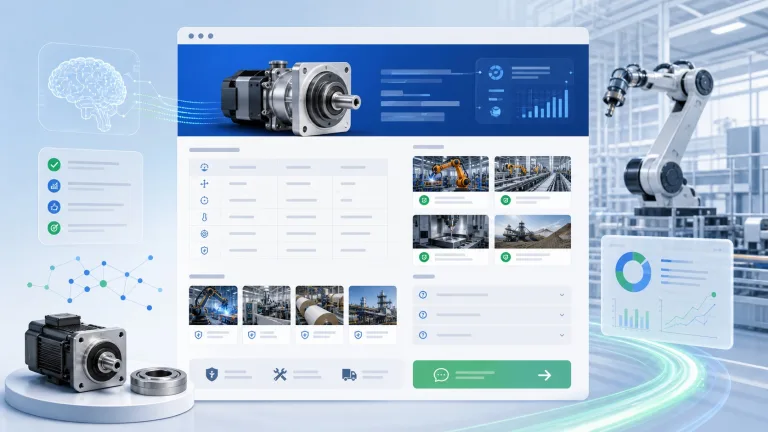This screenshot has width=768, height=432.
Task: Click the shield icon under the paper rolls thumbnail
Action: (305, 335)
